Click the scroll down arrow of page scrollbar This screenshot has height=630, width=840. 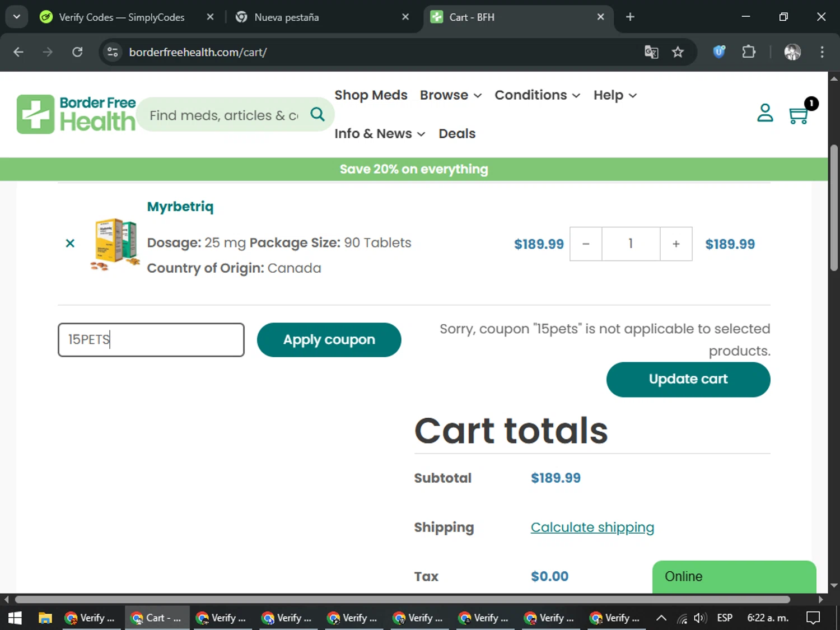point(834,585)
